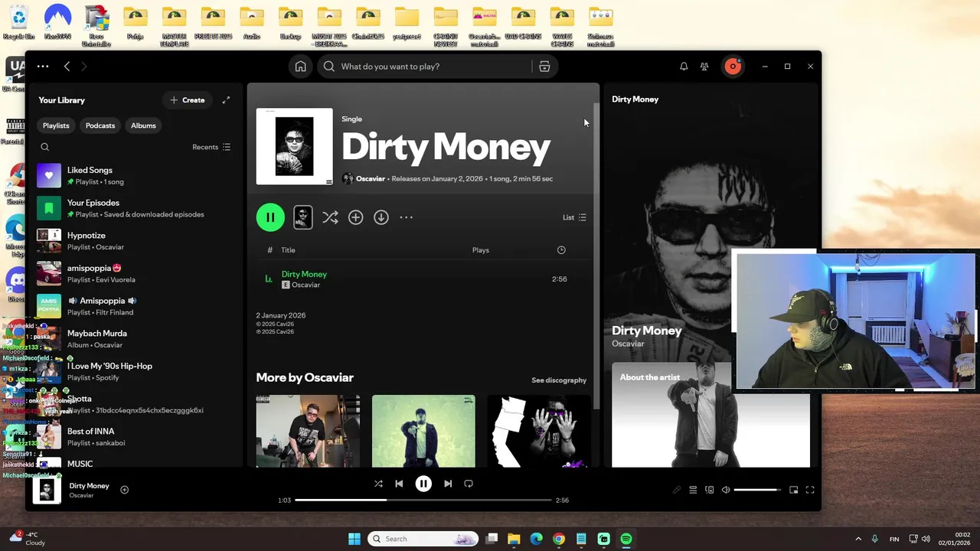
Task: Change the List view option
Action: click(575, 217)
